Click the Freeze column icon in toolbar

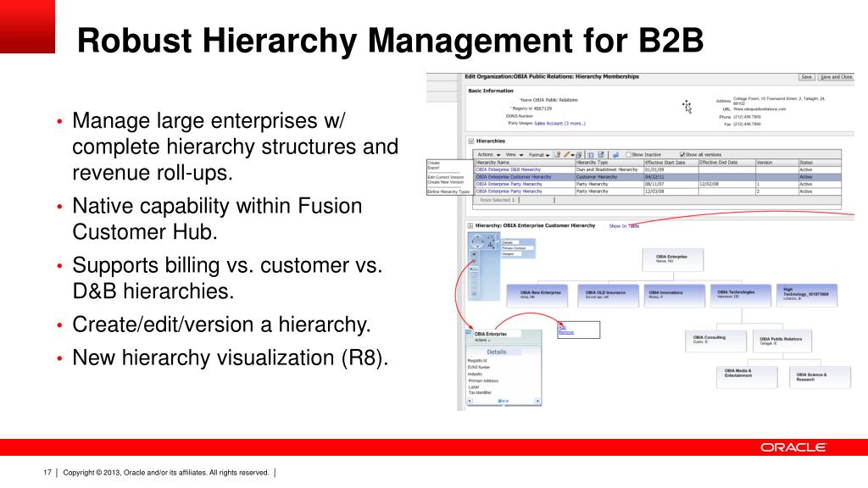pyautogui.click(x=590, y=155)
